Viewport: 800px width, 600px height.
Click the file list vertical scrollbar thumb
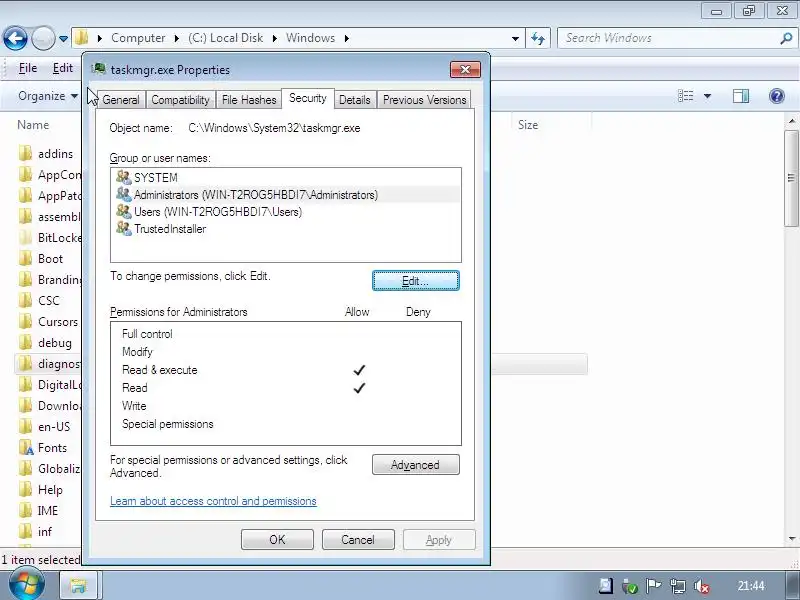pos(791,178)
